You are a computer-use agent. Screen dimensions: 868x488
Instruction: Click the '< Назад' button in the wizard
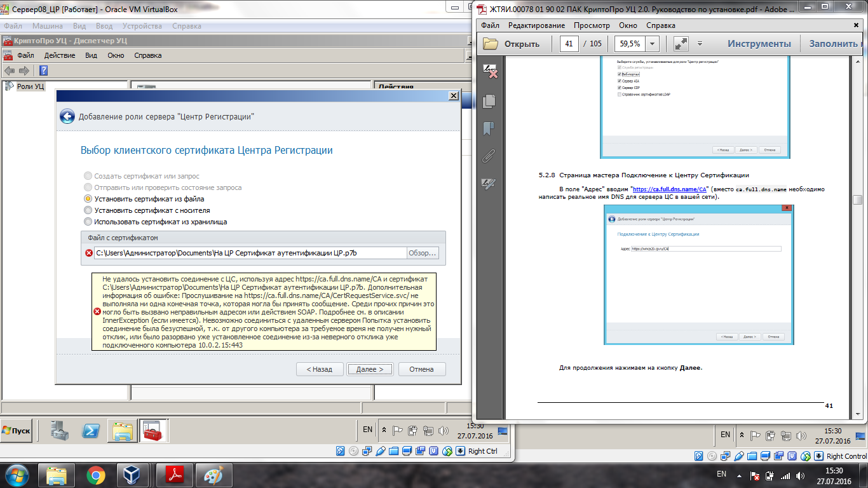coord(320,369)
